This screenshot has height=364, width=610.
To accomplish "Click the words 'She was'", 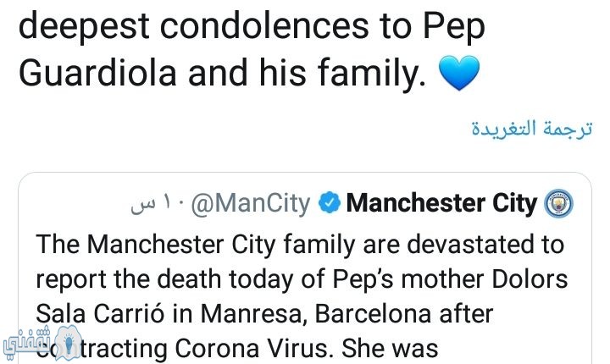I will (390, 349).
